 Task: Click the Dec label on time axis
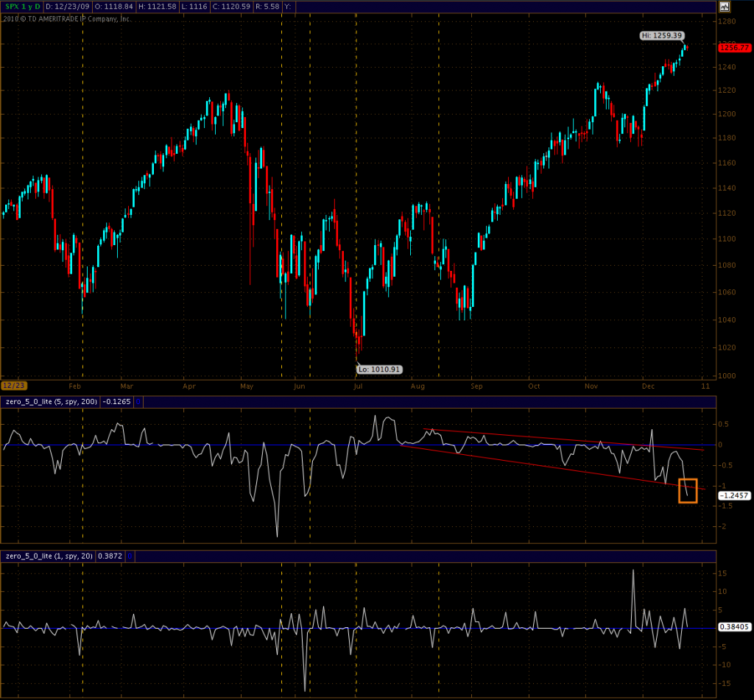[648, 386]
